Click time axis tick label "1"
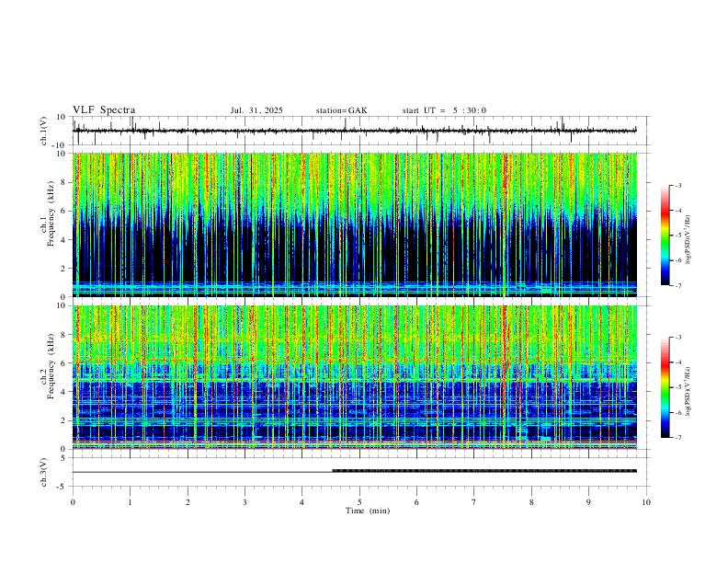 coord(130,502)
